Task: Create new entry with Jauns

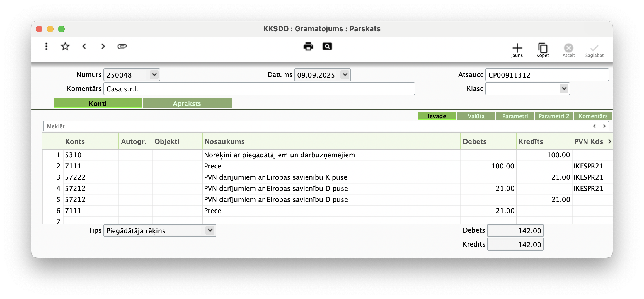Action: pos(517,50)
